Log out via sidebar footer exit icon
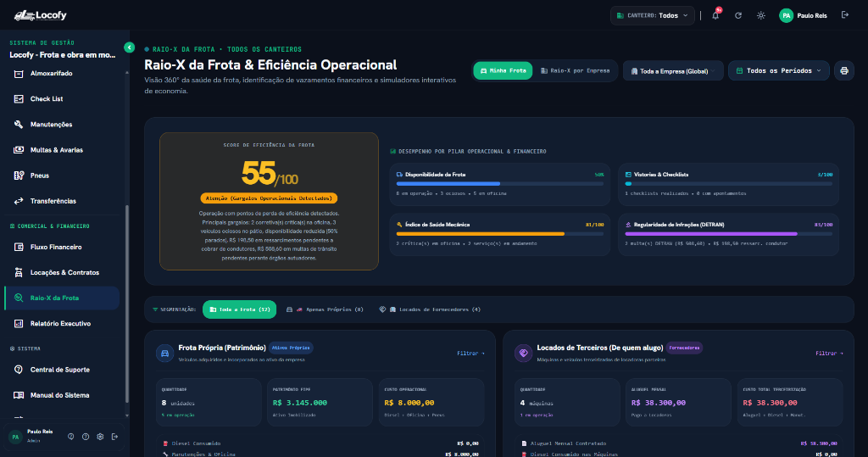The image size is (868, 457). [x=114, y=437]
